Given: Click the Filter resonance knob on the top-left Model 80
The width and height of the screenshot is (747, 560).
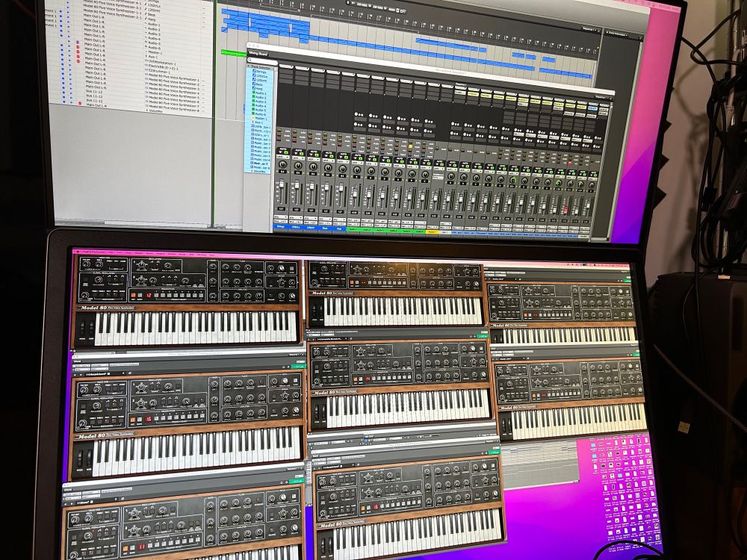Looking at the screenshot, I should point(237,267).
